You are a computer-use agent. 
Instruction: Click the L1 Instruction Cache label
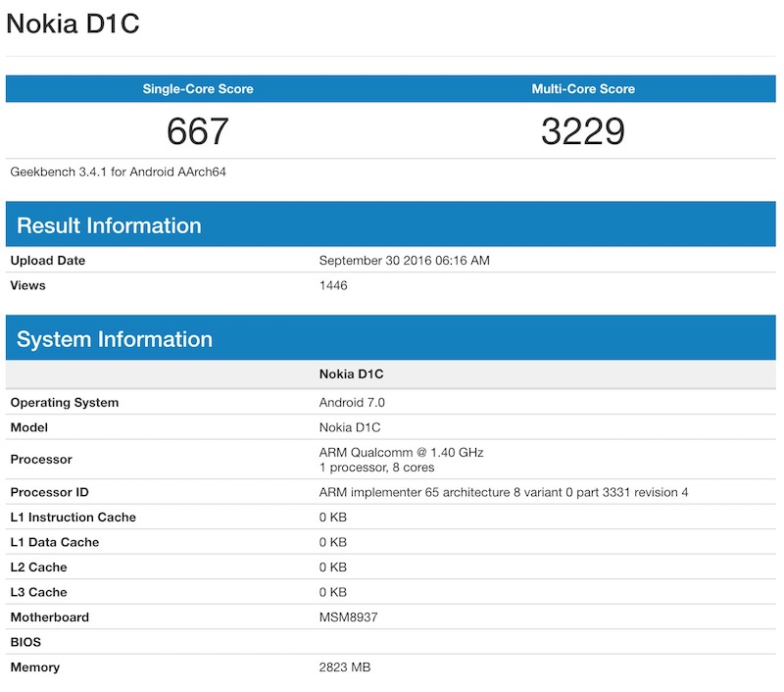(x=73, y=518)
